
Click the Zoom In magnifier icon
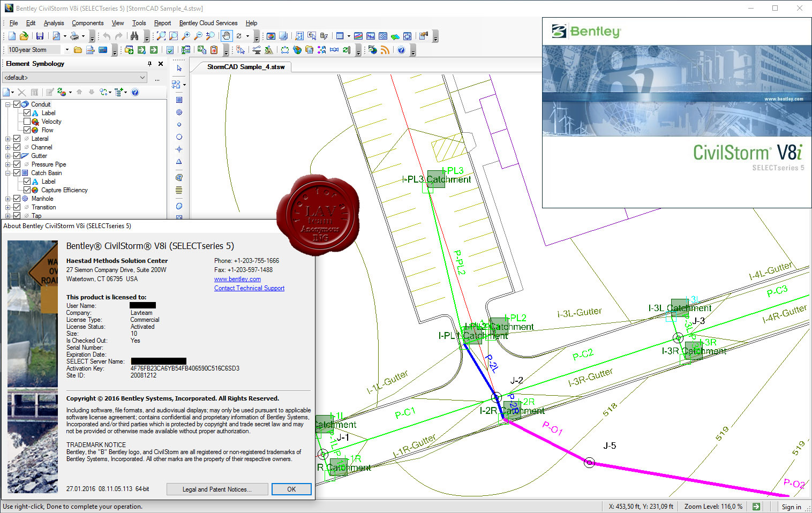click(186, 36)
